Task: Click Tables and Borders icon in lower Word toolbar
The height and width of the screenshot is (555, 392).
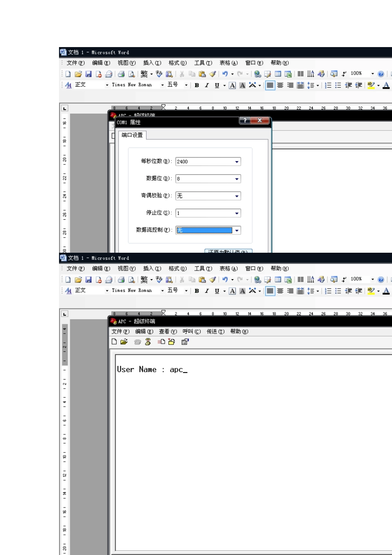Action: tap(268, 280)
